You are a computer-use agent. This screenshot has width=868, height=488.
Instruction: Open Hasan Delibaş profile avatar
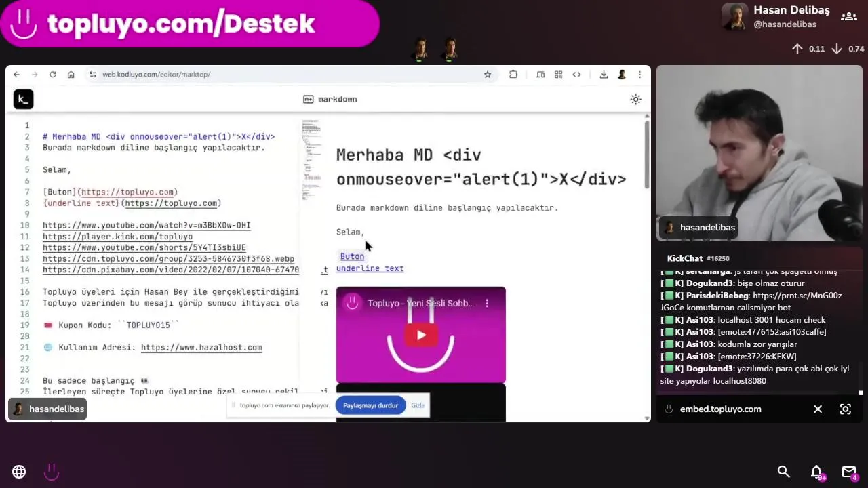[734, 17]
